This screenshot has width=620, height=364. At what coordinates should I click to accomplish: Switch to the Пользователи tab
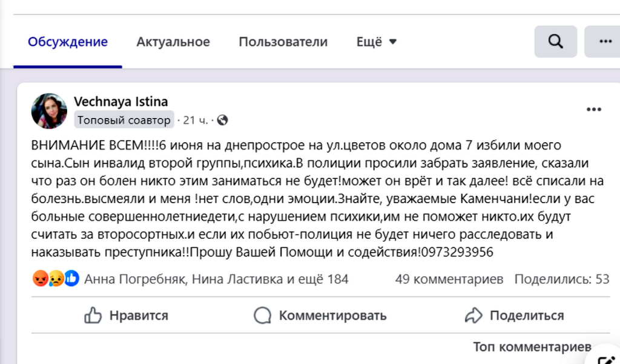283,42
